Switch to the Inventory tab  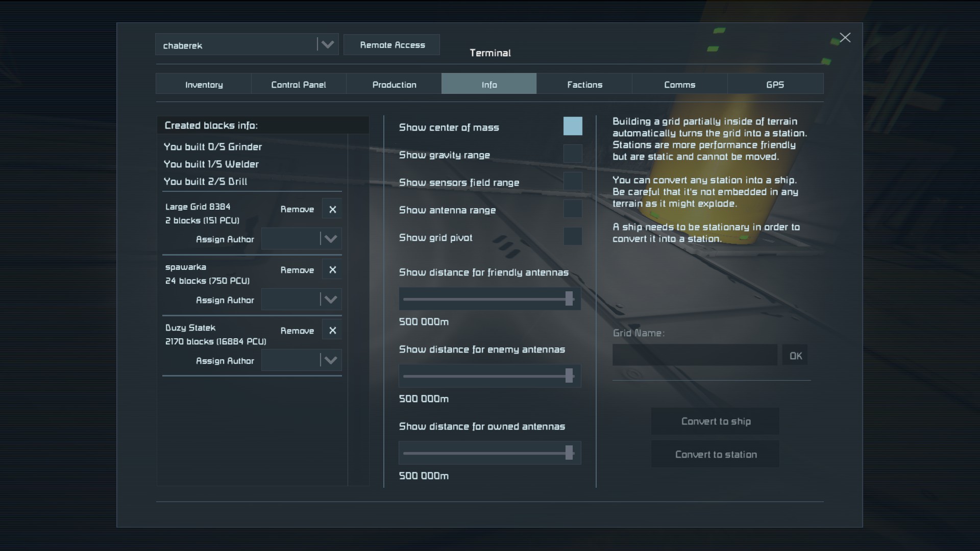point(204,84)
